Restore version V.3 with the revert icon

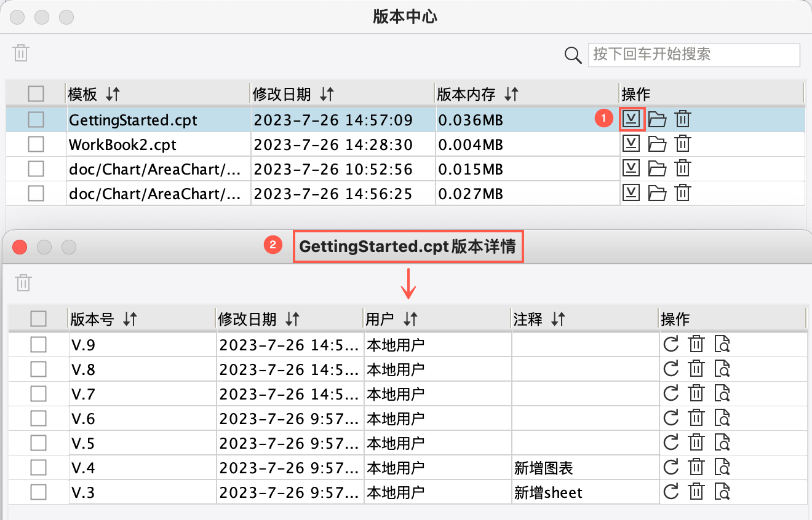671,492
